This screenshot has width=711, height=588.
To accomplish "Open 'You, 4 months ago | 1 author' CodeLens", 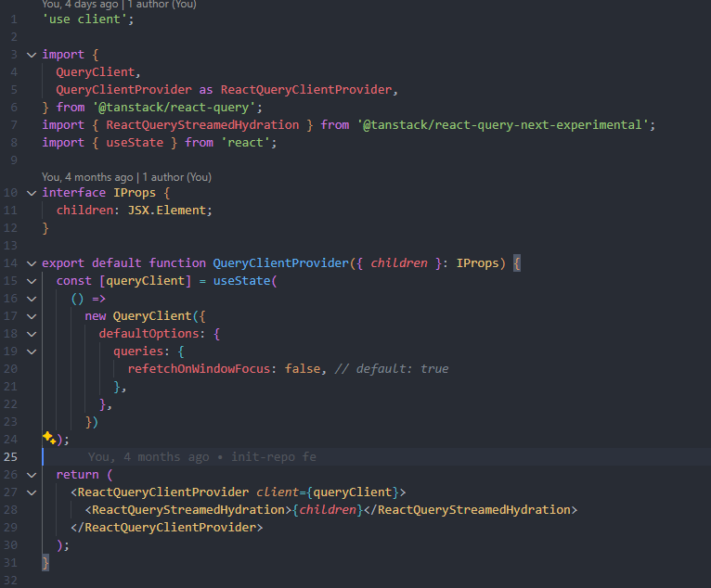I will [126, 177].
